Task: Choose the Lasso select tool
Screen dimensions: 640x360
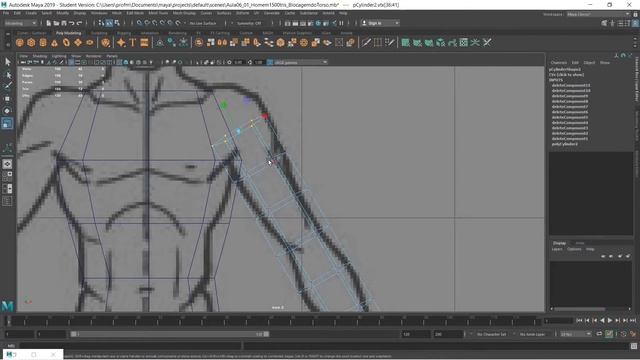Action: point(8,74)
